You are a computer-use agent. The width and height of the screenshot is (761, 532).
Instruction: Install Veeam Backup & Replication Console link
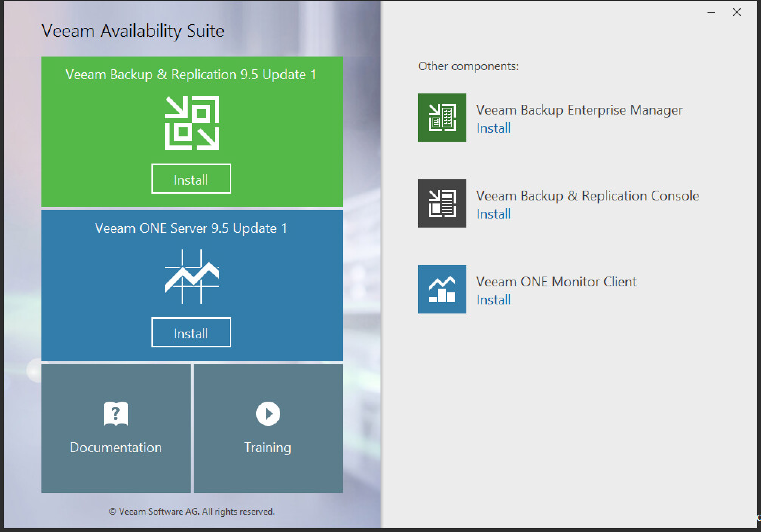coord(494,214)
